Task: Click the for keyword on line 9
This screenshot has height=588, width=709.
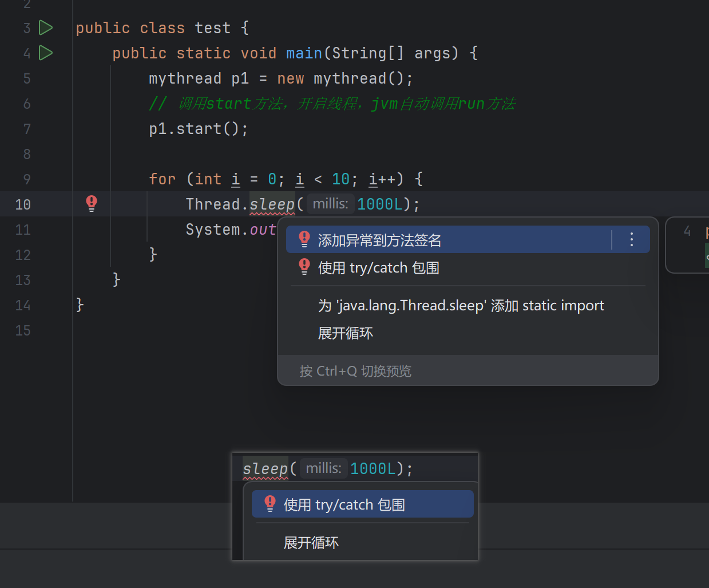Action: click(162, 179)
